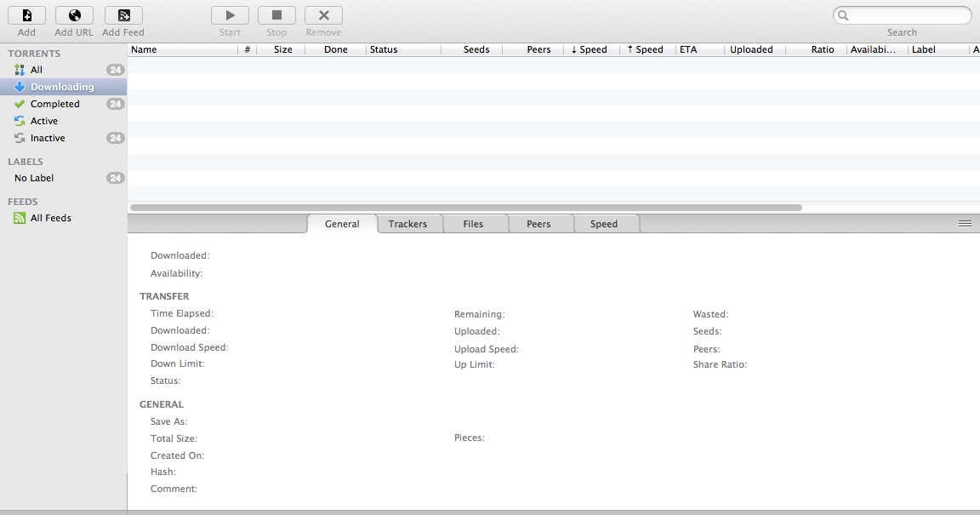Click the All Feeds RSS icon
The image size is (980, 515).
[20, 218]
